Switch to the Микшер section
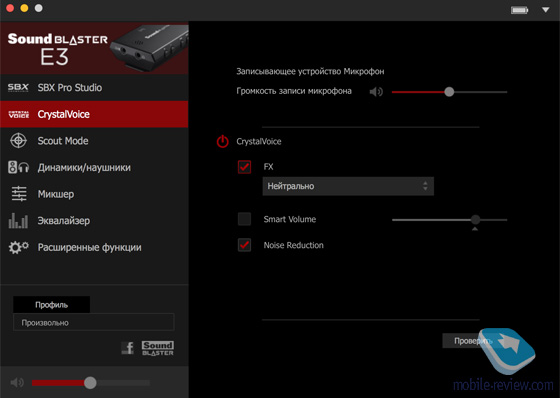Screen dimensions: 560x398 94,194
